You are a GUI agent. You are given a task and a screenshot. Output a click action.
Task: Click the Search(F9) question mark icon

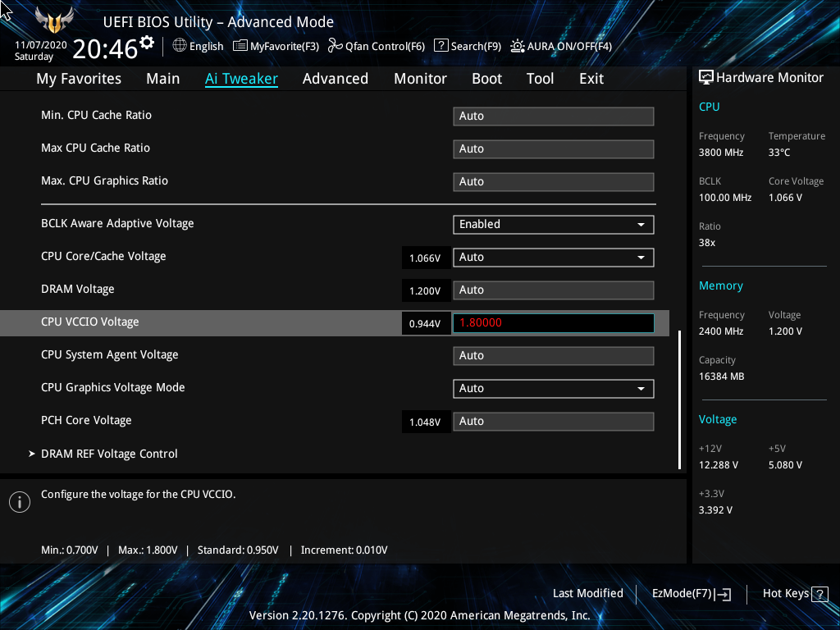tap(441, 46)
